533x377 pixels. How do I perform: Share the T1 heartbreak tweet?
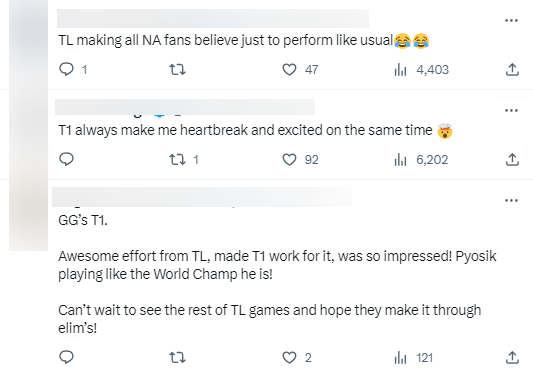tap(512, 159)
